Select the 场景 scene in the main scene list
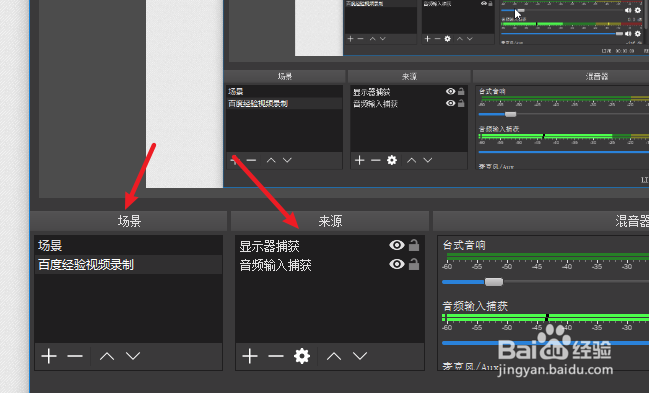The width and height of the screenshot is (649, 393). [x=128, y=246]
